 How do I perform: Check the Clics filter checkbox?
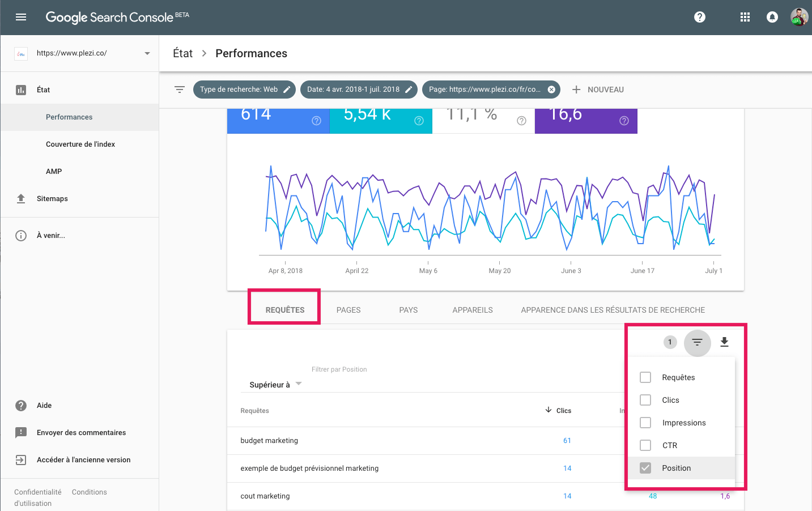click(x=645, y=400)
